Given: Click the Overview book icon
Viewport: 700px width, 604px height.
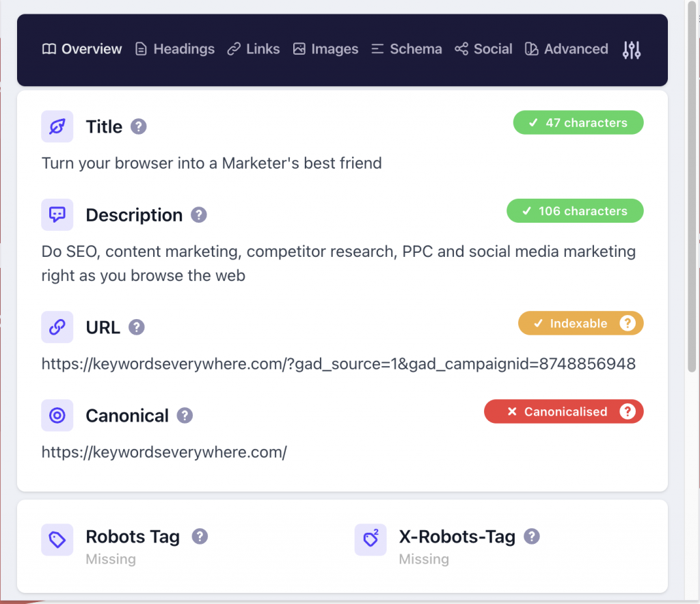Looking at the screenshot, I should tap(49, 49).
